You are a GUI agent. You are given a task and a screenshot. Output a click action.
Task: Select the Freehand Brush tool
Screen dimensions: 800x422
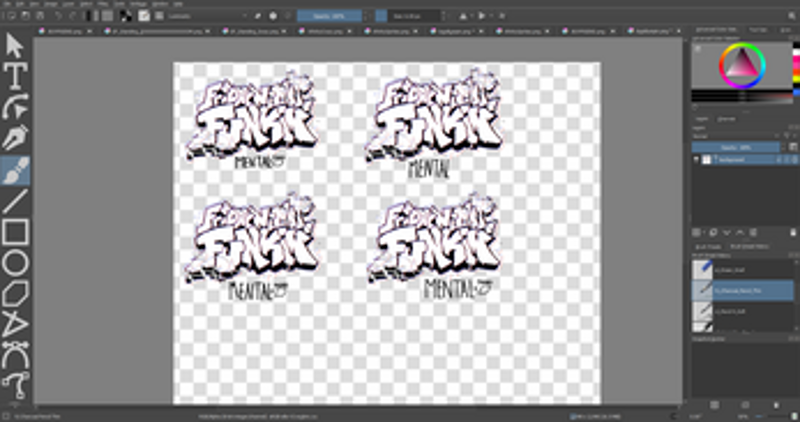(15, 170)
